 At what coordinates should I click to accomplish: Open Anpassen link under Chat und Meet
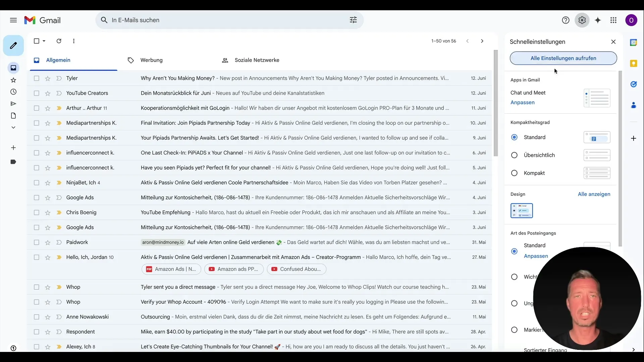(522, 103)
